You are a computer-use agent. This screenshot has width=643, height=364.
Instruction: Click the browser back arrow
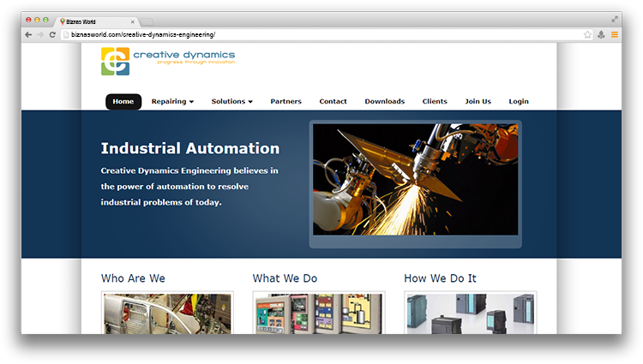29,34
